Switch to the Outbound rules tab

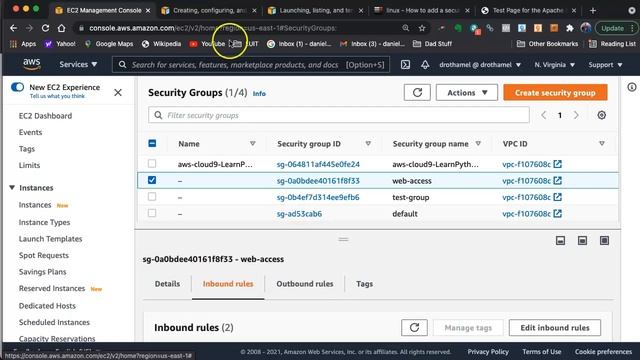305,284
